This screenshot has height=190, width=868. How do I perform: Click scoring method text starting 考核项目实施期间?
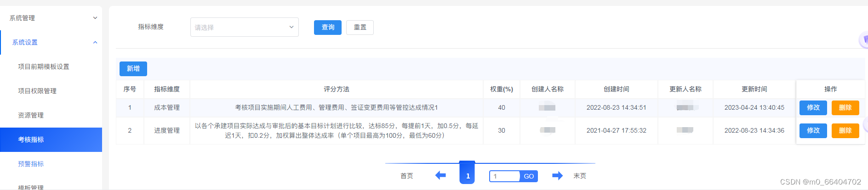tap(337, 107)
